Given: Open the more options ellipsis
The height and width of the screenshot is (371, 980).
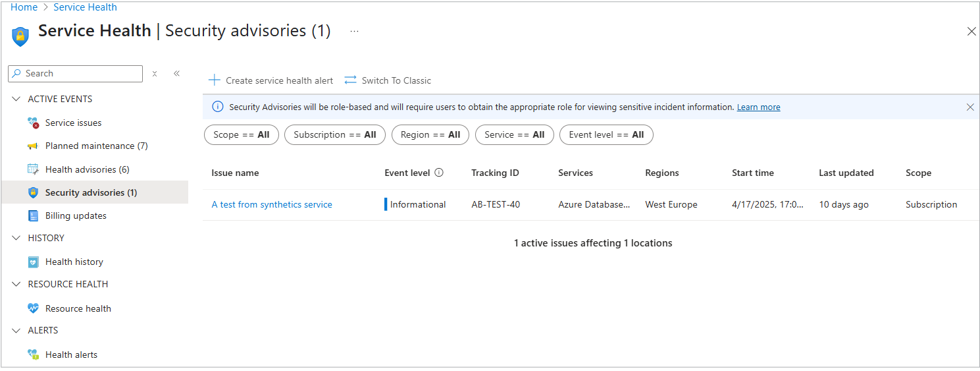Looking at the screenshot, I should (x=355, y=31).
